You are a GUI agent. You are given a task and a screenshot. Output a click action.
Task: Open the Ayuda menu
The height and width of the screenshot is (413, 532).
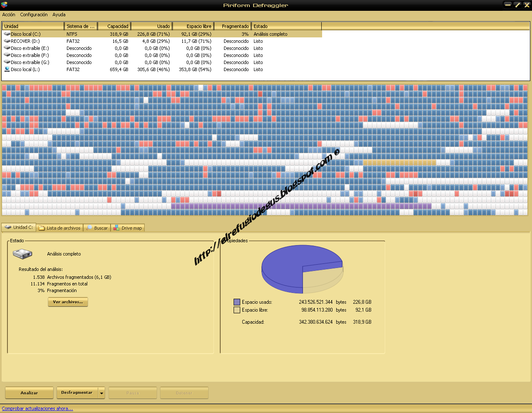59,15
